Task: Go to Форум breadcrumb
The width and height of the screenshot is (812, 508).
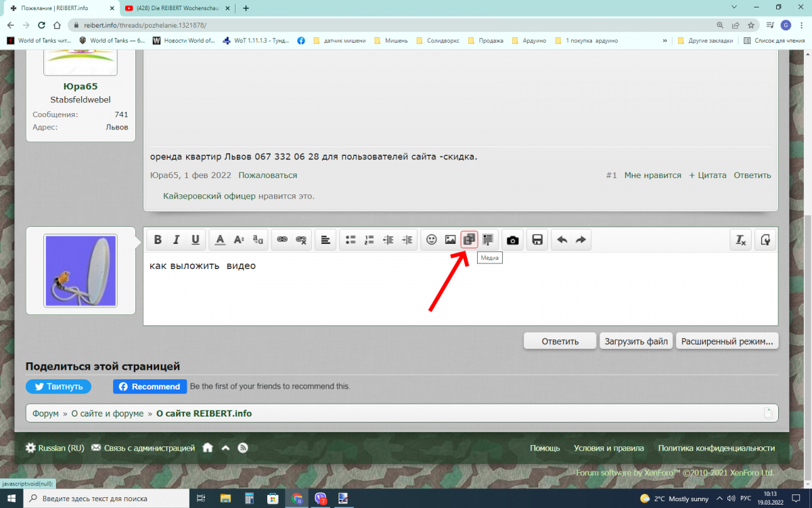Action: click(x=45, y=413)
